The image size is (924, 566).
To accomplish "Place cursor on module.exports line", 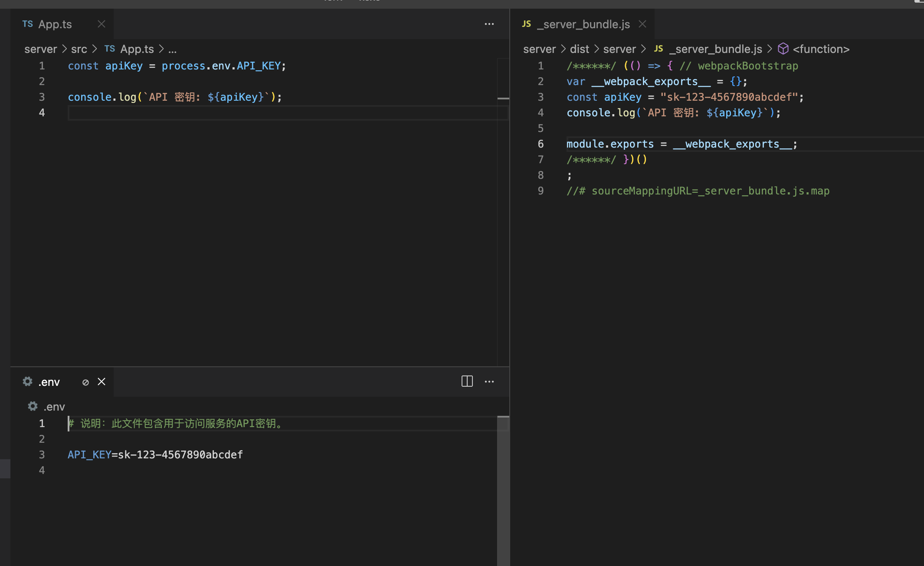I will (x=681, y=144).
